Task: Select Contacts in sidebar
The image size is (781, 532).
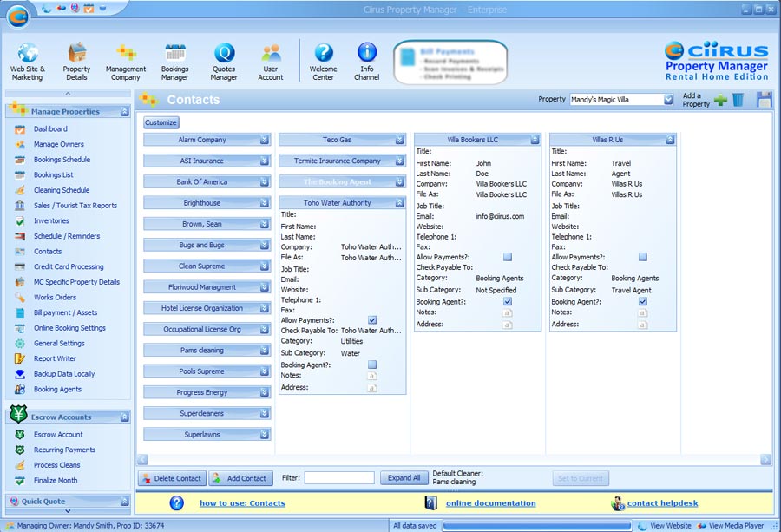Action: tap(48, 252)
